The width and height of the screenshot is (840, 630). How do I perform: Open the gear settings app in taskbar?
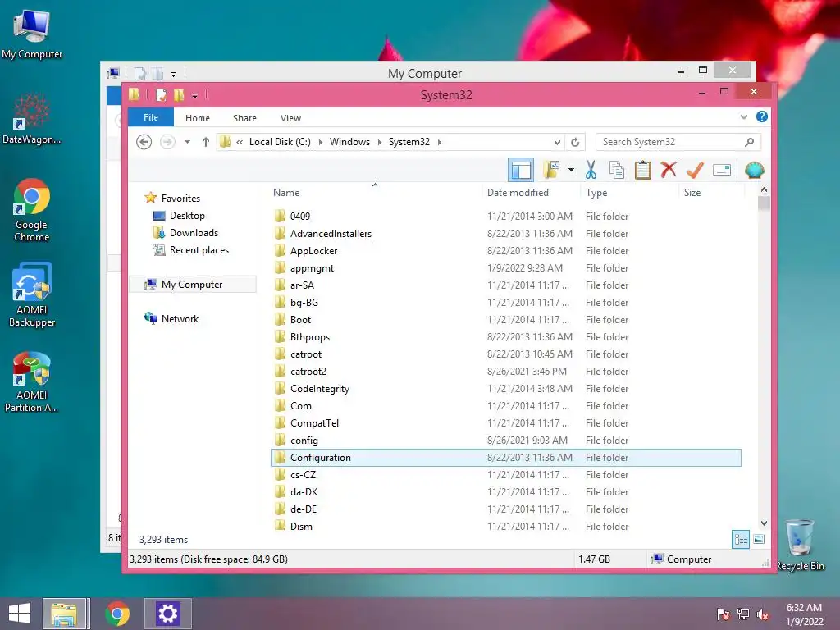167,614
